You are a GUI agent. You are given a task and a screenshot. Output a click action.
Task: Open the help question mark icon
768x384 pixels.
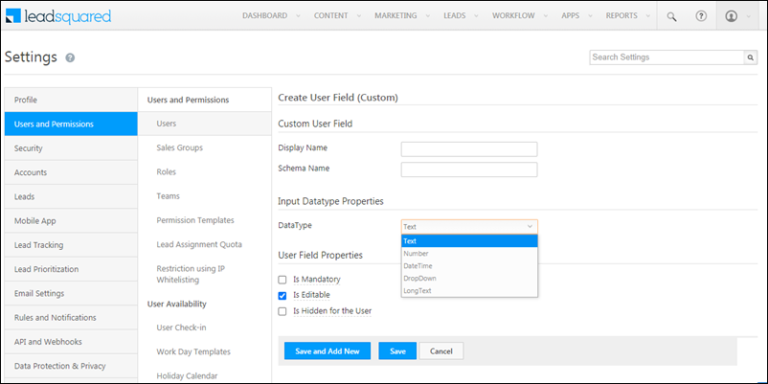701,16
